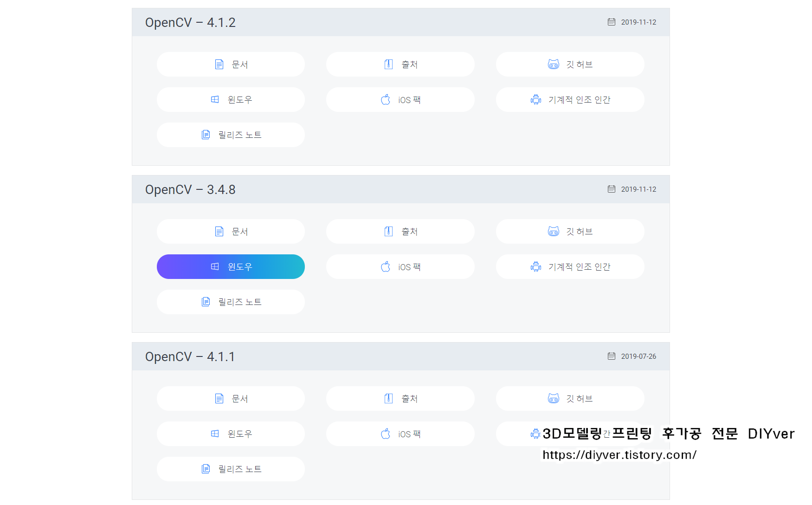Click release notes icon under OpenCV 4.1.2
The width and height of the screenshot is (812, 505).
(x=206, y=135)
